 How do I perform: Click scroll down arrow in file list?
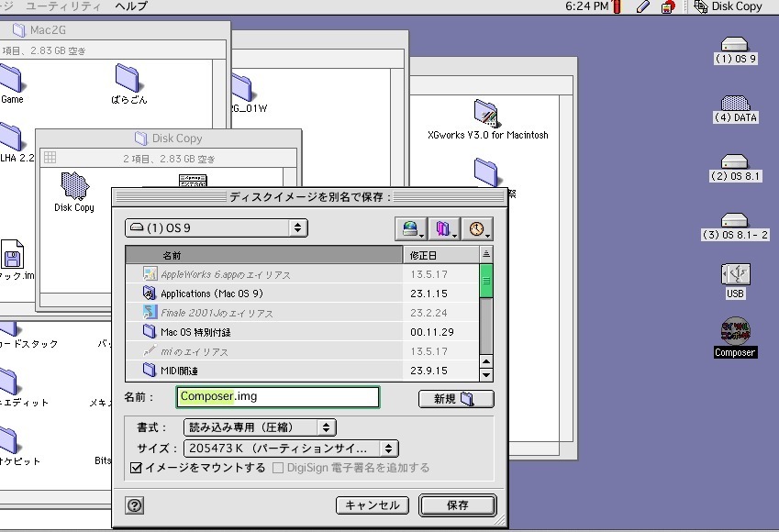point(486,375)
